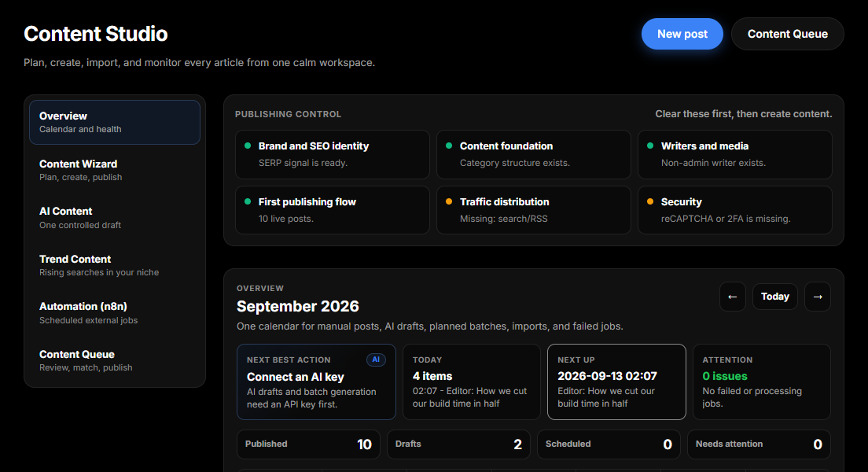
Task: Click the Connect an AI key card
Action: tap(316, 382)
